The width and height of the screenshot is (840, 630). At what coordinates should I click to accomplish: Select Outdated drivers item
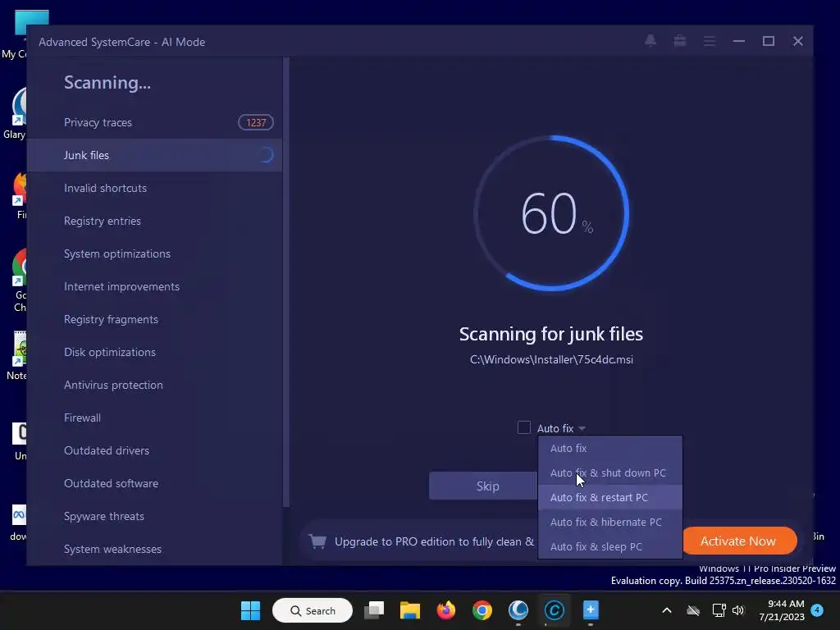pyautogui.click(x=155, y=450)
